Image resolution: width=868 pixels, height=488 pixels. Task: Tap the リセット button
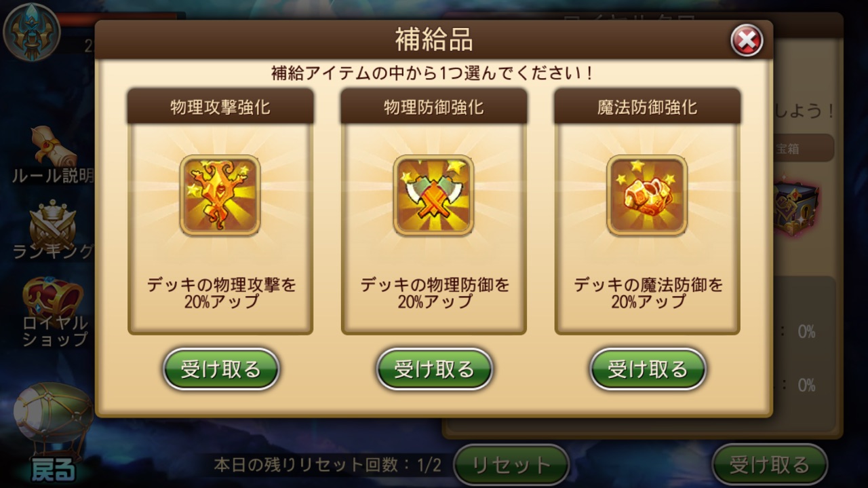point(511,465)
